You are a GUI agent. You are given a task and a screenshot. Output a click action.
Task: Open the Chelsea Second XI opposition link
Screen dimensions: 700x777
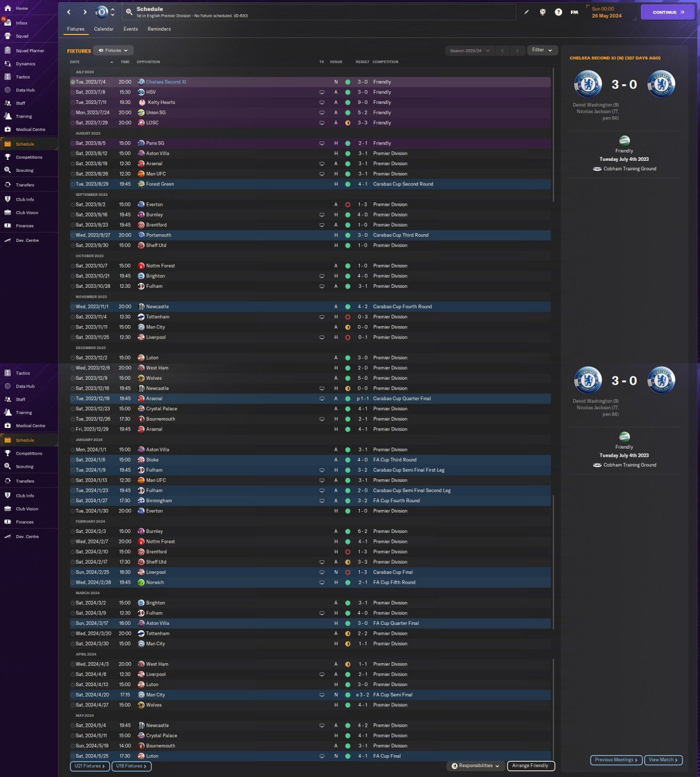coord(166,82)
